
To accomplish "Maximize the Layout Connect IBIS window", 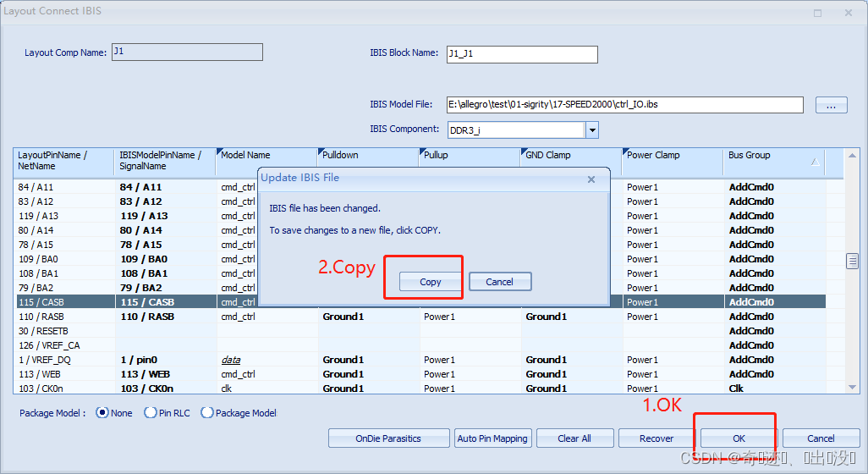I will coord(817,13).
